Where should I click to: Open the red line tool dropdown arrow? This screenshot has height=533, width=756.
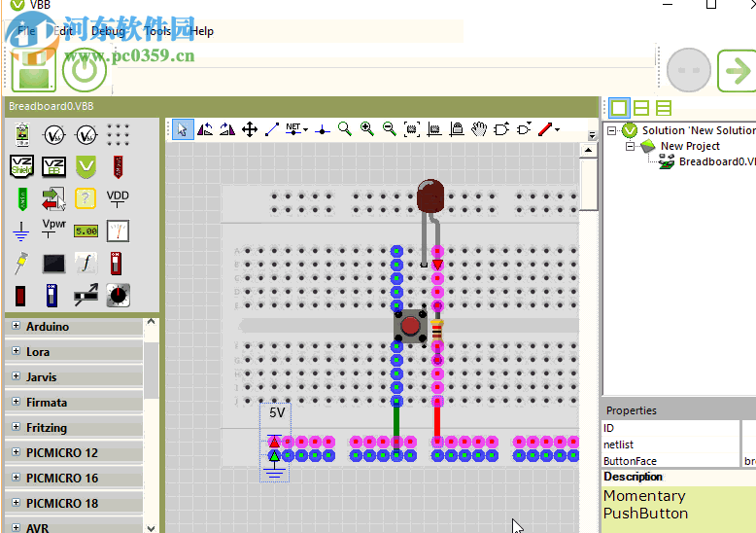558,130
